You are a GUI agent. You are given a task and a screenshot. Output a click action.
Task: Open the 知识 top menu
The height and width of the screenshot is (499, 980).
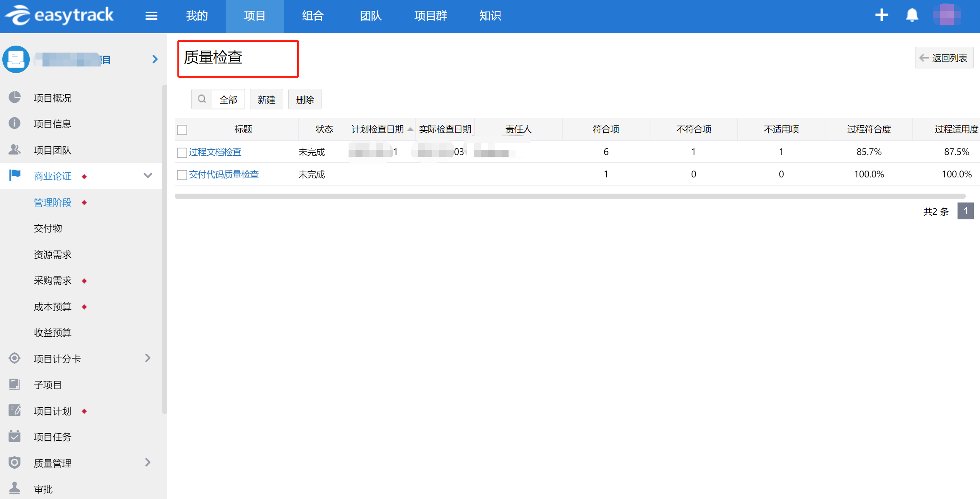[490, 16]
